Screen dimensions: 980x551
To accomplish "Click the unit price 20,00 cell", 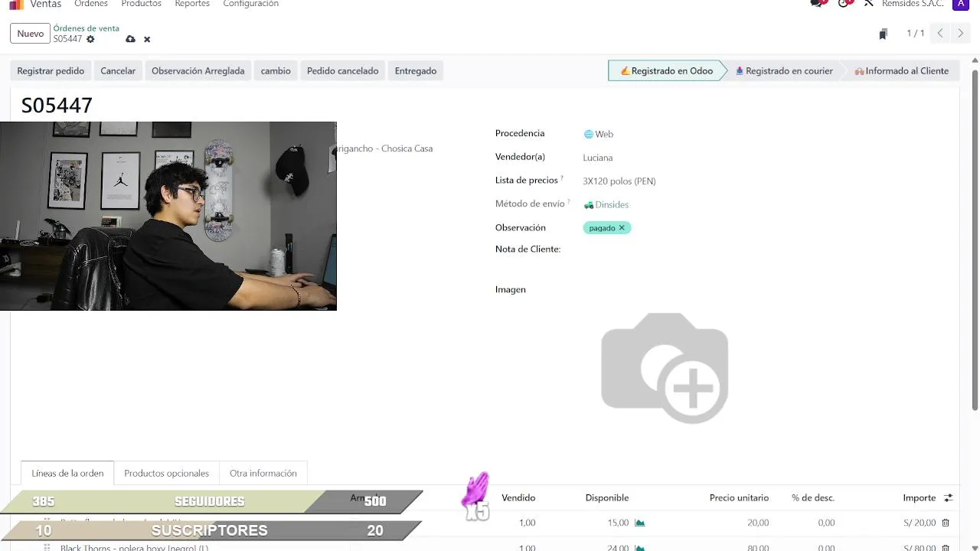I will (x=758, y=523).
